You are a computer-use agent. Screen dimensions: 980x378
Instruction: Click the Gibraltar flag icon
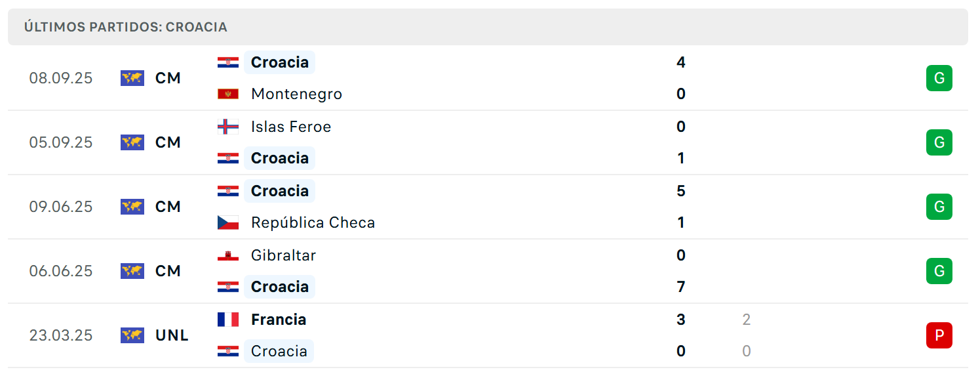pos(228,255)
